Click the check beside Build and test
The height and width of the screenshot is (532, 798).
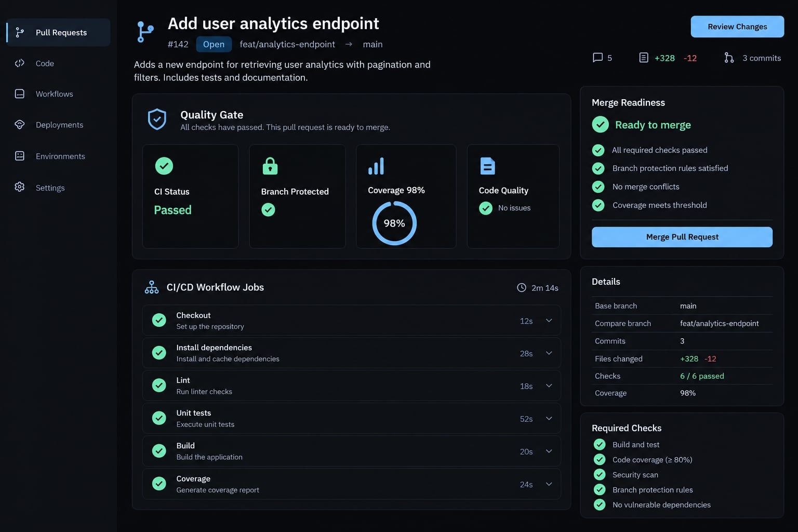click(600, 444)
